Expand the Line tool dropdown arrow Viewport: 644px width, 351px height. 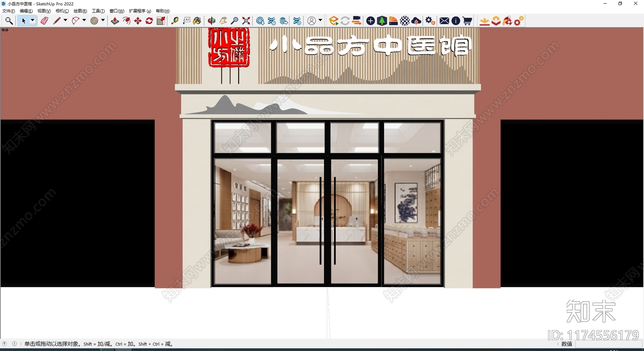tap(65, 21)
